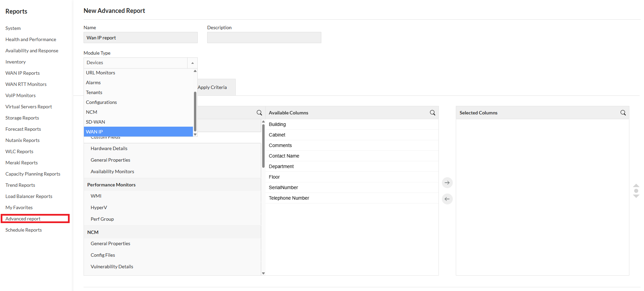Select Vulnerability Details under NCM

click(112, 267)
